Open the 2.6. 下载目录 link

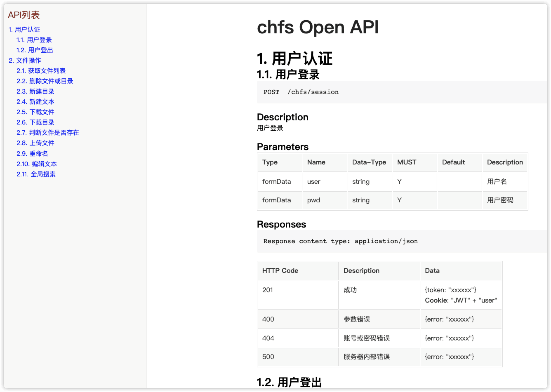35,122
